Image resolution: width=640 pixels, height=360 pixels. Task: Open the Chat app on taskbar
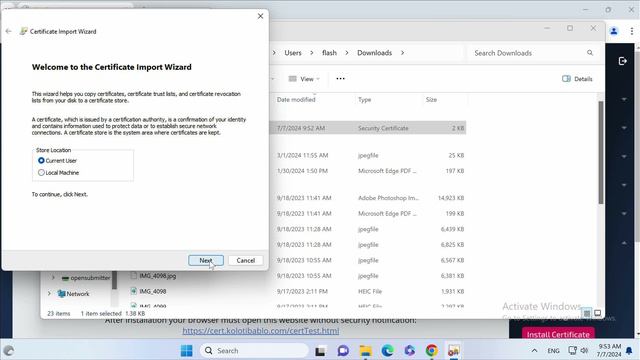(x=343, y=351)
